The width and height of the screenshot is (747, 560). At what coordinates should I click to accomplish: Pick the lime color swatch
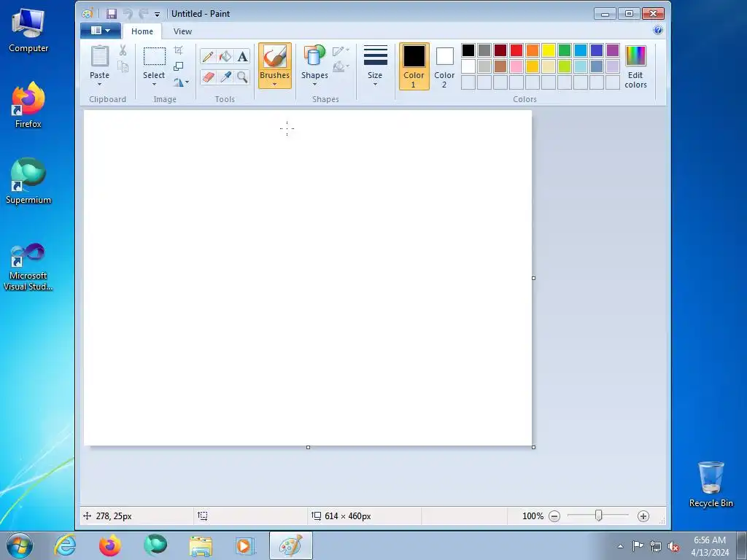tap(565, 66)
